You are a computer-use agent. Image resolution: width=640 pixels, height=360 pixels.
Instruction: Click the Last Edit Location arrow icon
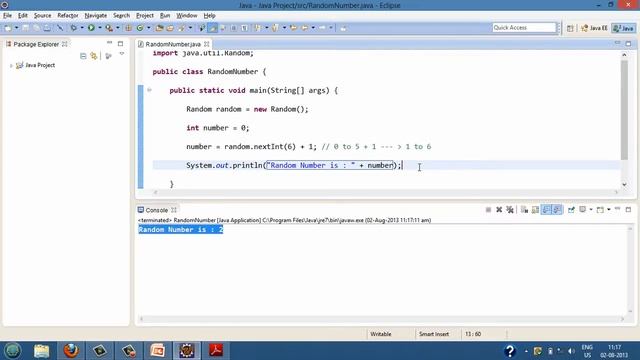click(293, 28)
